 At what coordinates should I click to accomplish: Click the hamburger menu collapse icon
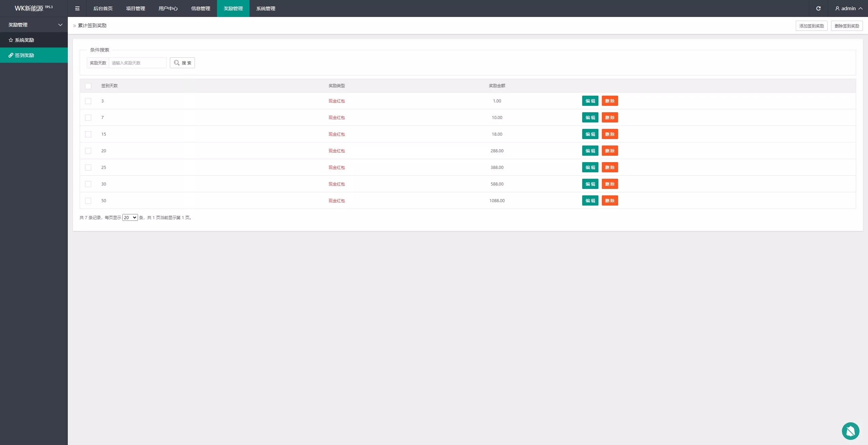point(77,8)
